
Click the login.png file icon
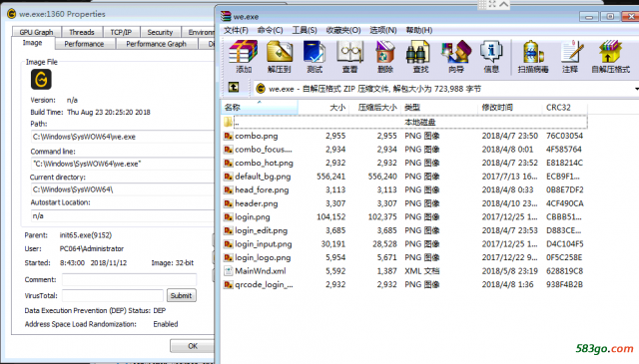click(229, 217)
